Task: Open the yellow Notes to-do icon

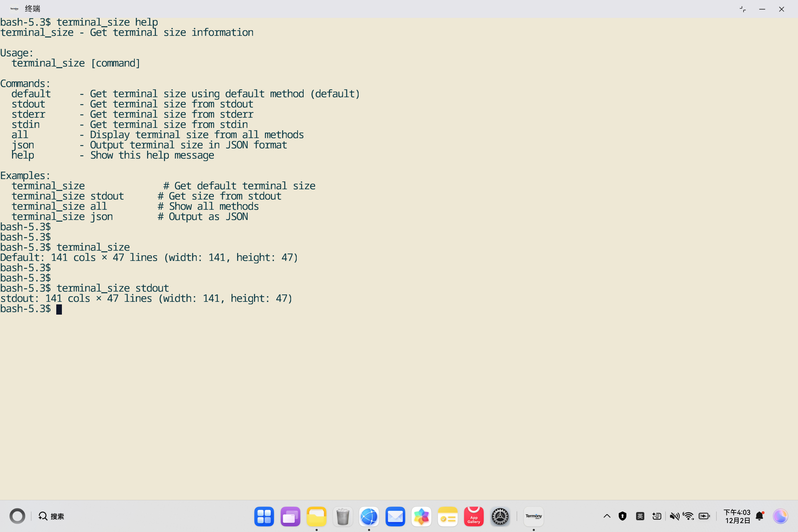Action: click(x=448, y=516)
